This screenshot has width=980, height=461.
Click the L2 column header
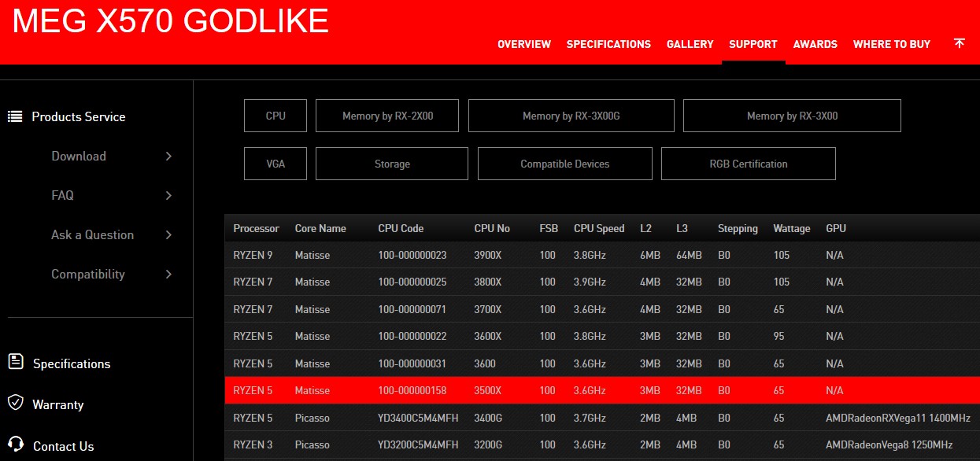point(646,228)
